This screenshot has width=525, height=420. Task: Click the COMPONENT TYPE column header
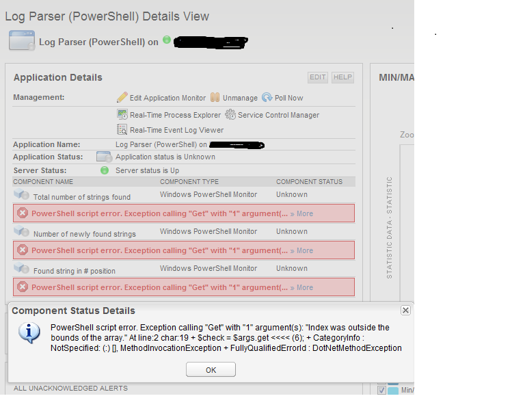(x=189, y=182)
